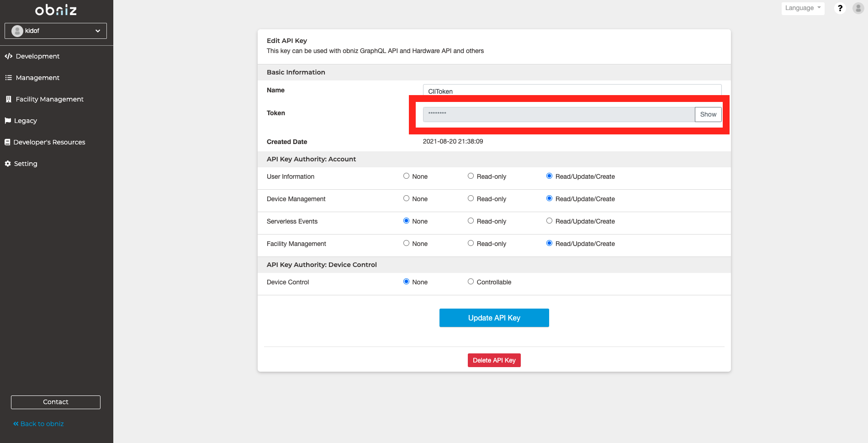Open help via the question mark icon

840,8
